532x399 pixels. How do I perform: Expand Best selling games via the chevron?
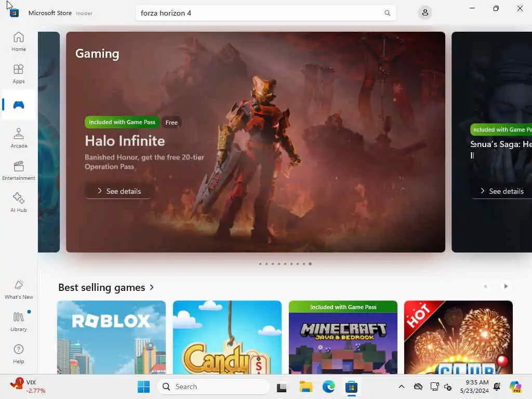click(152, 287)
